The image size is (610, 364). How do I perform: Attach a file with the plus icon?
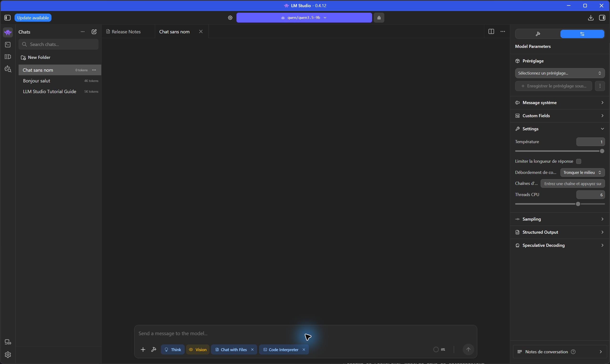[x=143, y=349]
